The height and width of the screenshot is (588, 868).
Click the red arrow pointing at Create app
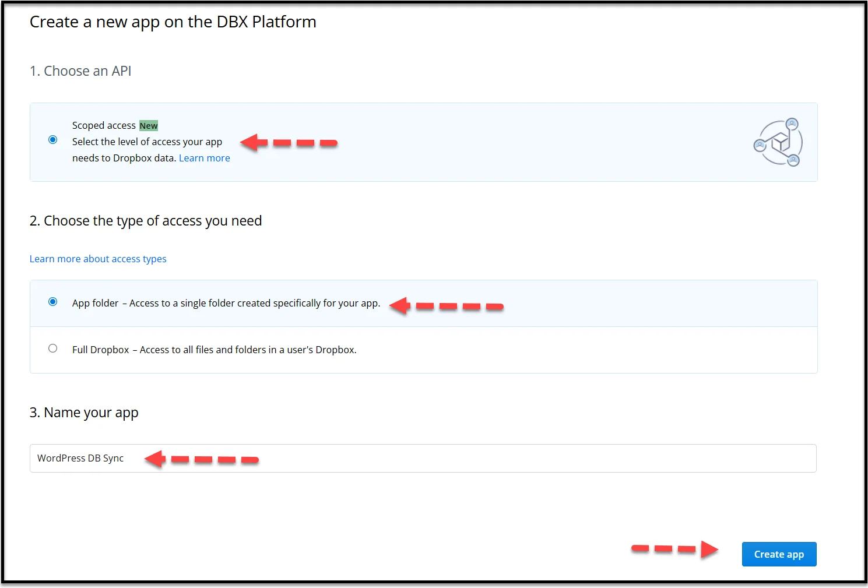(673, 548)
